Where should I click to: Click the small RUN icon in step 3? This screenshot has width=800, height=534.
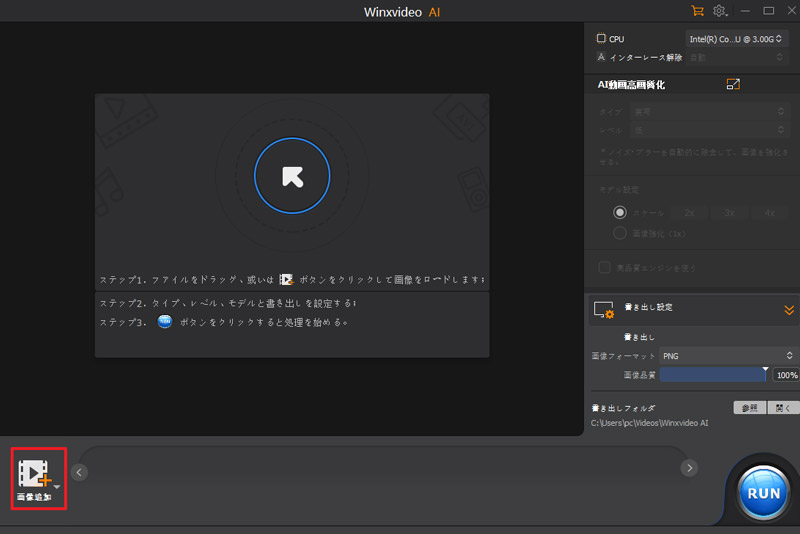[x=164, y=321]
